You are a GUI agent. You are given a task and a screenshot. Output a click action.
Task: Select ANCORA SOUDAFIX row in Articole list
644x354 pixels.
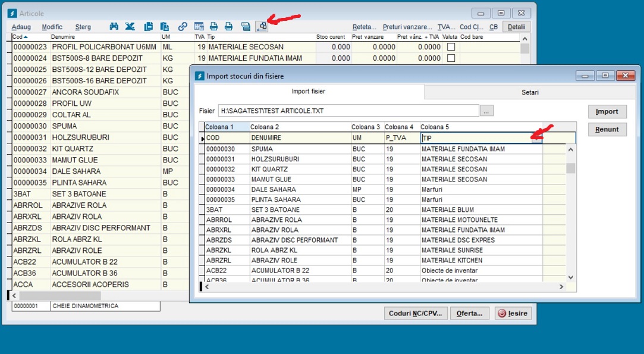tap(100, 92)
